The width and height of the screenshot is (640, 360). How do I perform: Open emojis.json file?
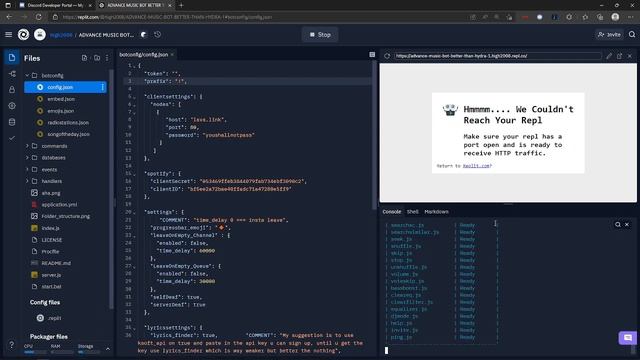[x=61, y=111]
